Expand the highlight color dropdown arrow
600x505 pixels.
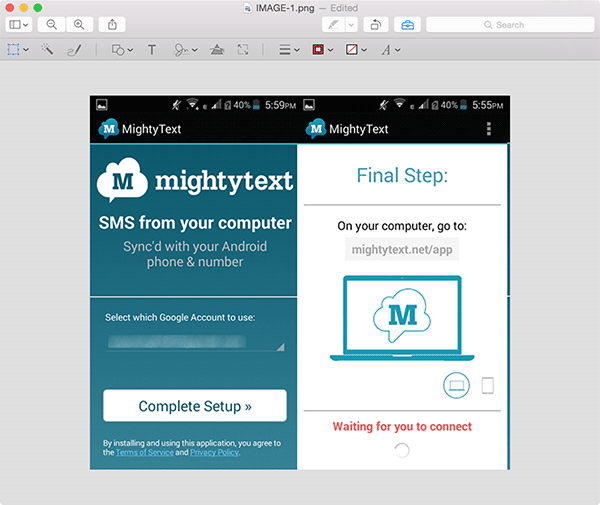point(351,25)
